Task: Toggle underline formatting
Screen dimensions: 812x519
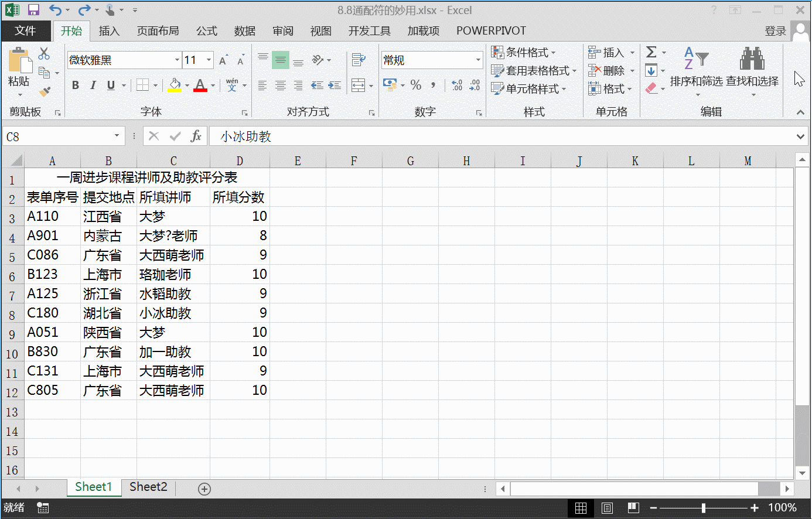Action: point(110,85)
